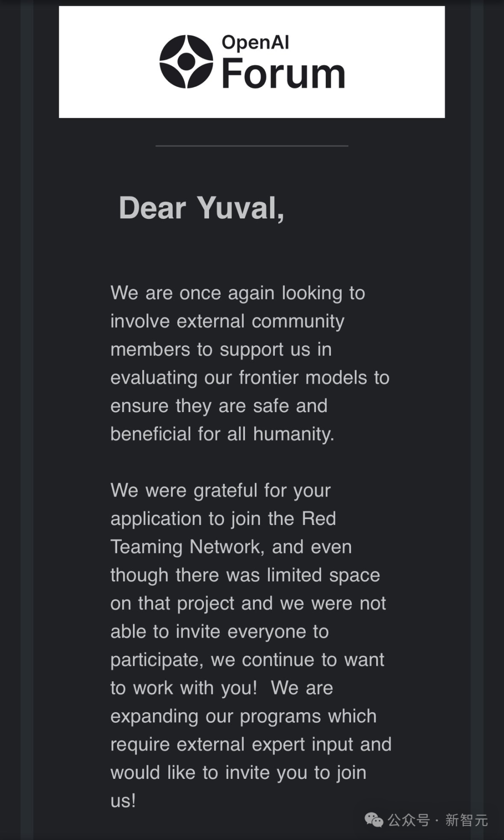Click the line "beneficial for all humanity."
This screenshot has width=504, height=840.
click(223, 434)
